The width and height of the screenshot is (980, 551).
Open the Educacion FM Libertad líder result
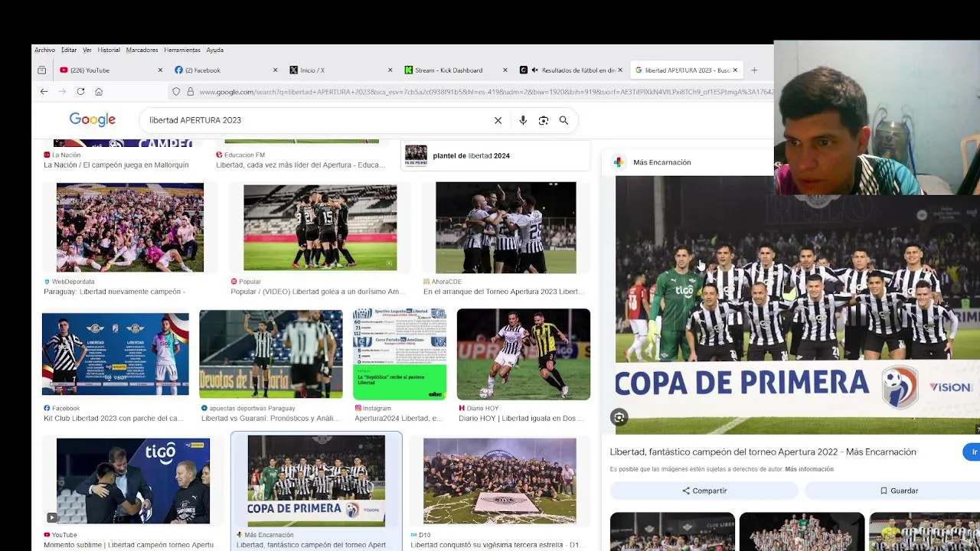[x=300, y=165]
